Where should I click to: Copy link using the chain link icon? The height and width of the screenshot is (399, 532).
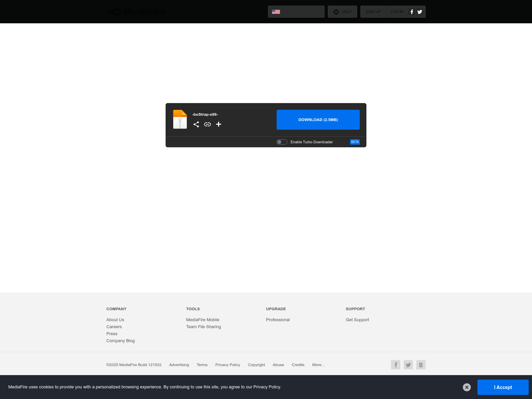(207, 124)
